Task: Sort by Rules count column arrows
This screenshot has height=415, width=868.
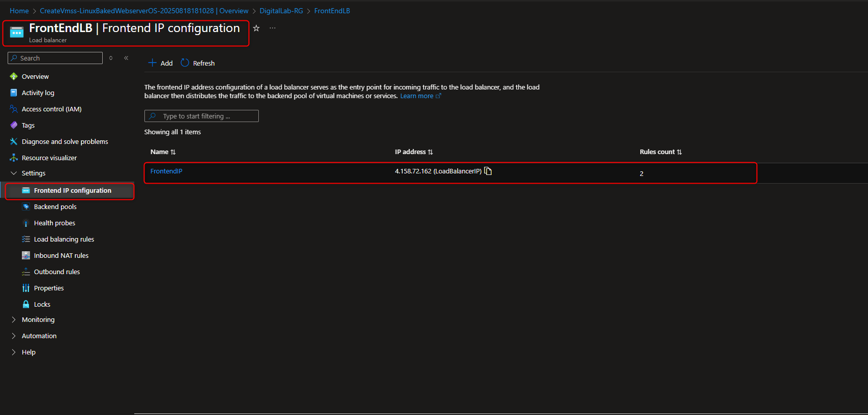Action: coord(679,152)
